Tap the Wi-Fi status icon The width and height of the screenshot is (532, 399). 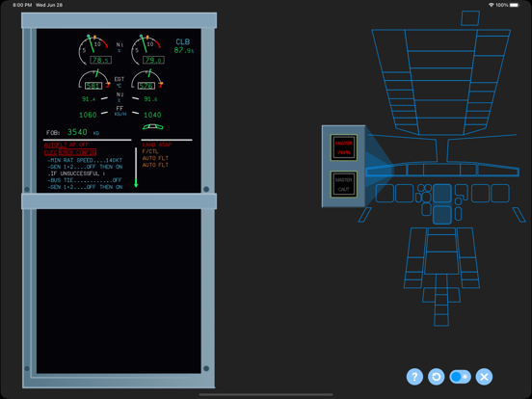(491, 5)
